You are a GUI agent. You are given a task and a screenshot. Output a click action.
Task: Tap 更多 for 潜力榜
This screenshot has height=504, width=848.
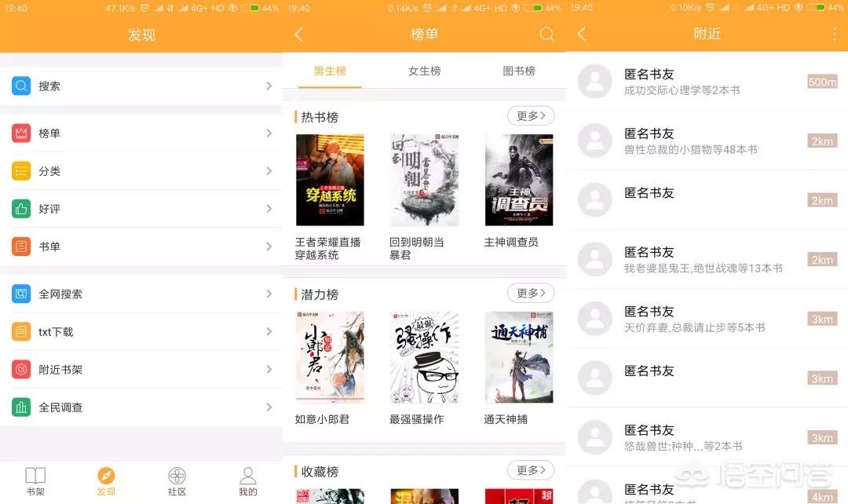pyautogui.click(x=531, y=293)
